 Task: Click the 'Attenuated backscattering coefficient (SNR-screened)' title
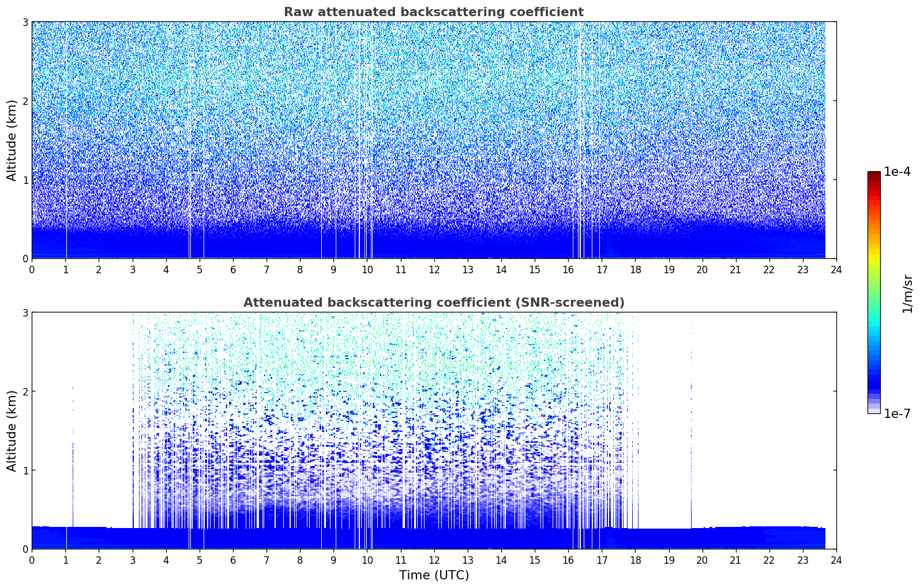433,303
